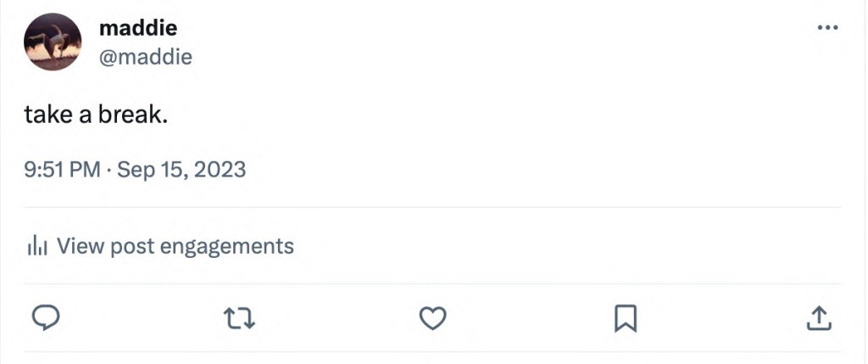Click the year 2023 in the timestamp
The image size is (868, 364).
pos(220,170)
